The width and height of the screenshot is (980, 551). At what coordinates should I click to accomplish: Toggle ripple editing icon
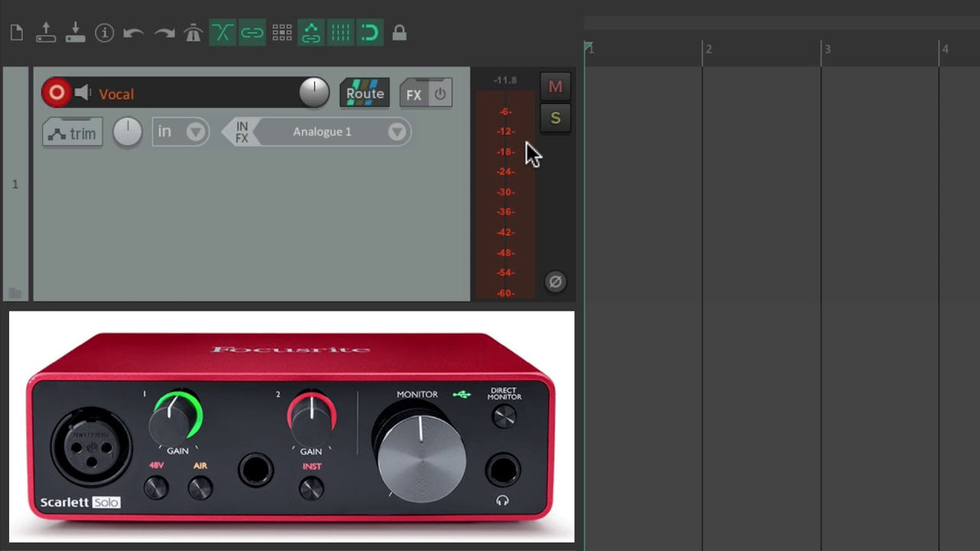click(x=282, y=33)
